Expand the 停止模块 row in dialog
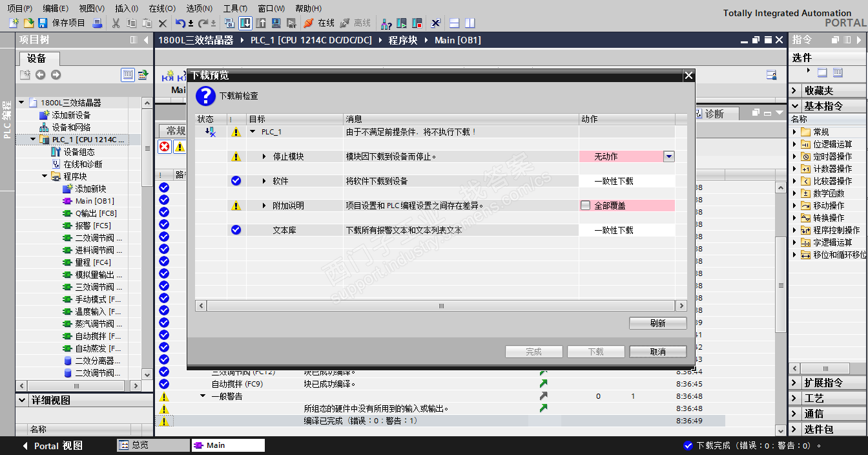868x455 pixels. point(264,156)
